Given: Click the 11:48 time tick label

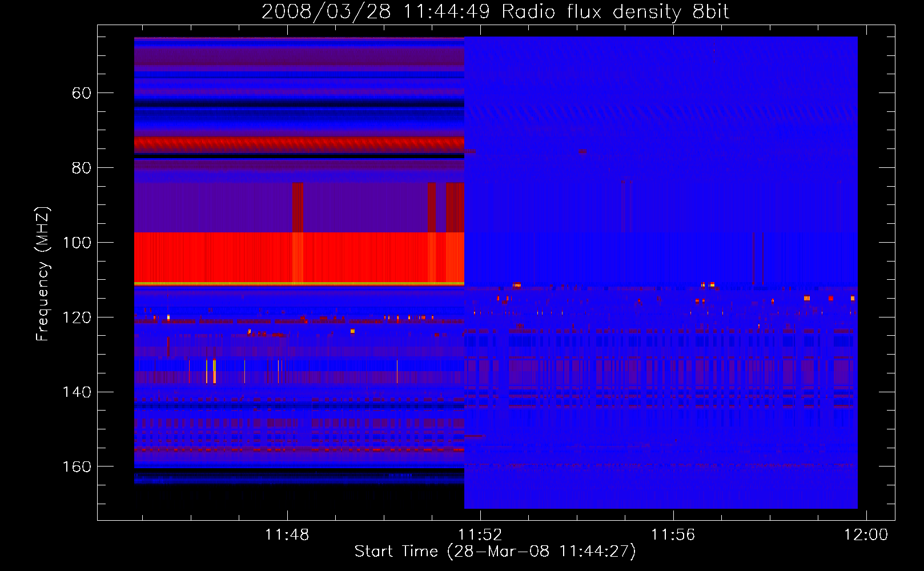Looking at the screenshot, I should tap(287, 535).
